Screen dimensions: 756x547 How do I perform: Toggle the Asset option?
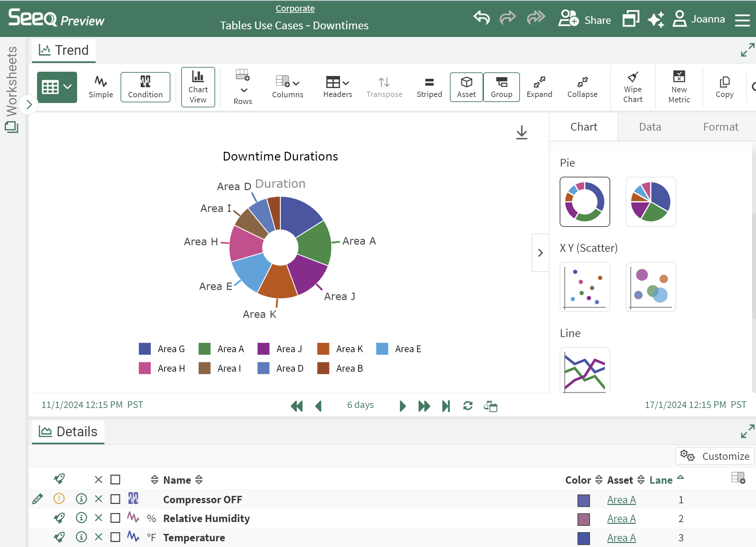(466, 87)
